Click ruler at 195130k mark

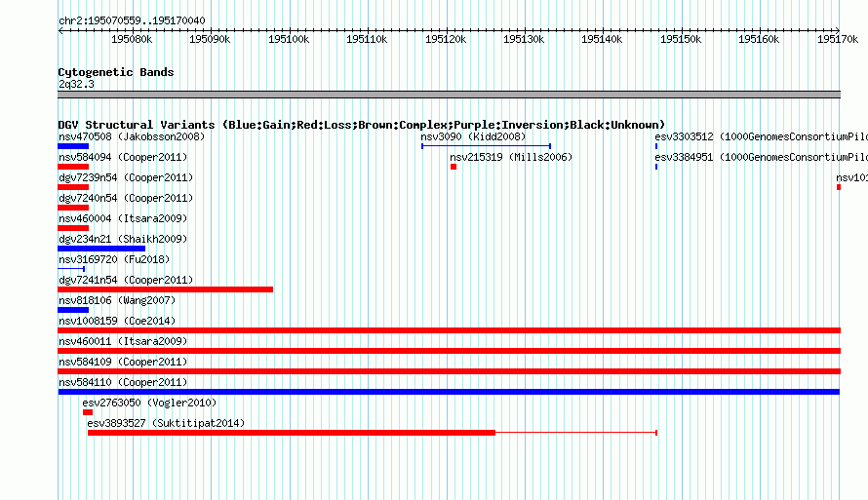524,39
